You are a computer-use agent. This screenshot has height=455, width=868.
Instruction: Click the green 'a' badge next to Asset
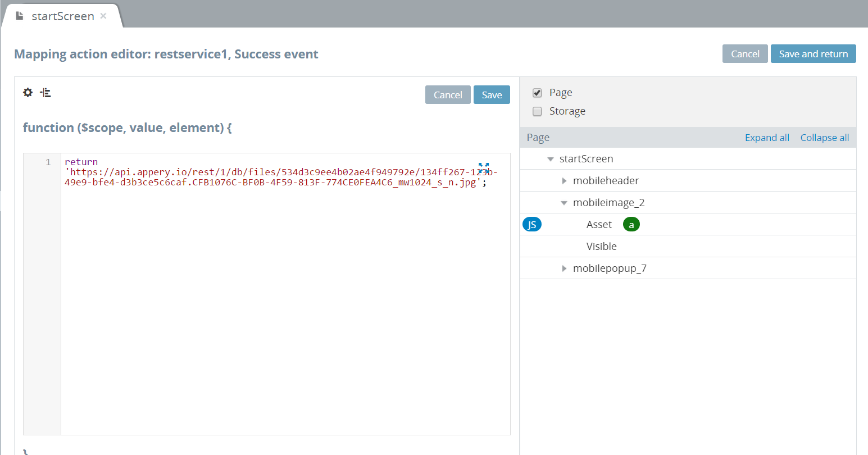pyautogui.click(x=631, y=225)
